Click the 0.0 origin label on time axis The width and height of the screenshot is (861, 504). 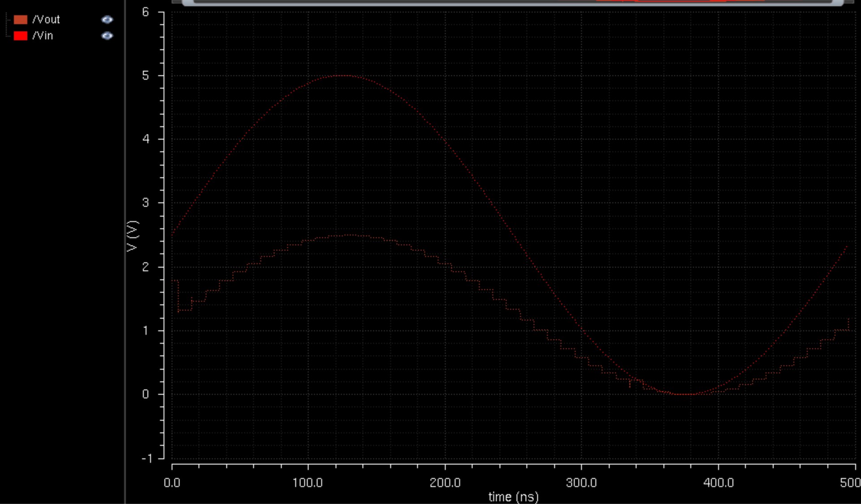coord(172,483)
